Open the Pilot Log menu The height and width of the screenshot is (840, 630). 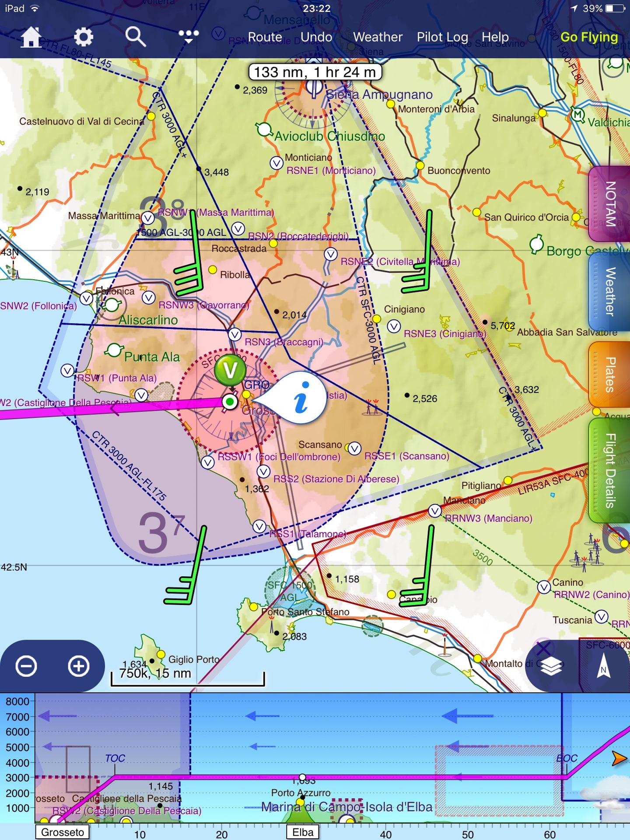[x=442, y=37]
